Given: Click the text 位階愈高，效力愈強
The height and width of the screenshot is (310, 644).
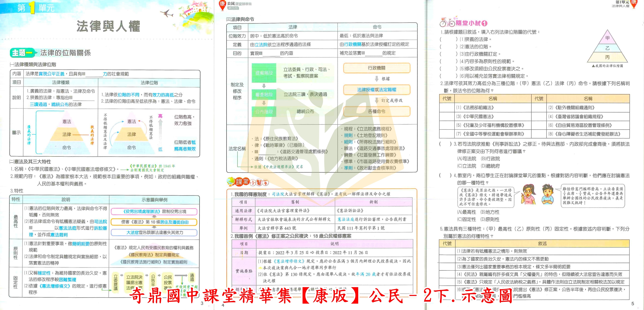Looking at the screenshot, I should point(185,120).
